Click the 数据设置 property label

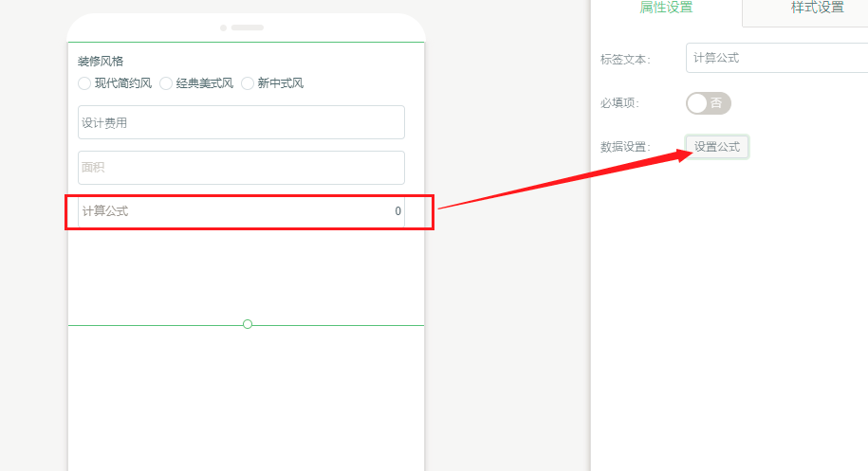click(x=624, y=147)
